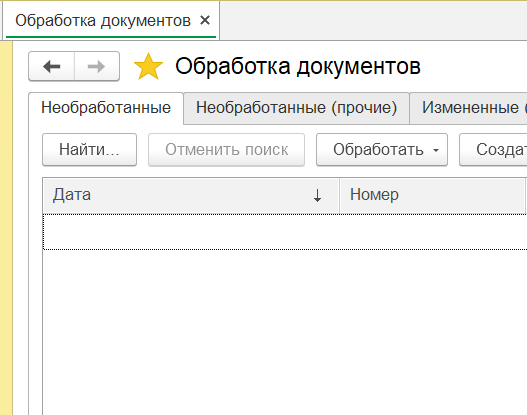Select the Обработка документов top window tab
The height and width of the screenshot is (415, 527).
pyautogui.click(x=103, y=20)
